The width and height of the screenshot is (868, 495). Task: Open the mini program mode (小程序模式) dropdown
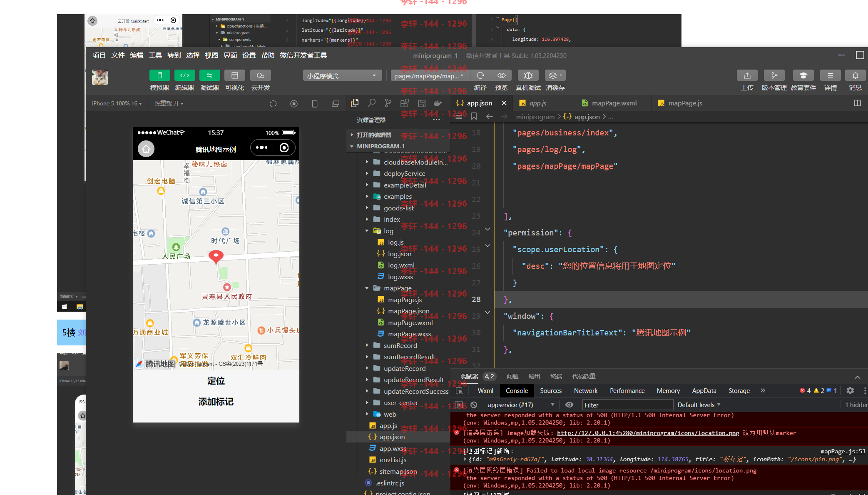pos(342,75)
